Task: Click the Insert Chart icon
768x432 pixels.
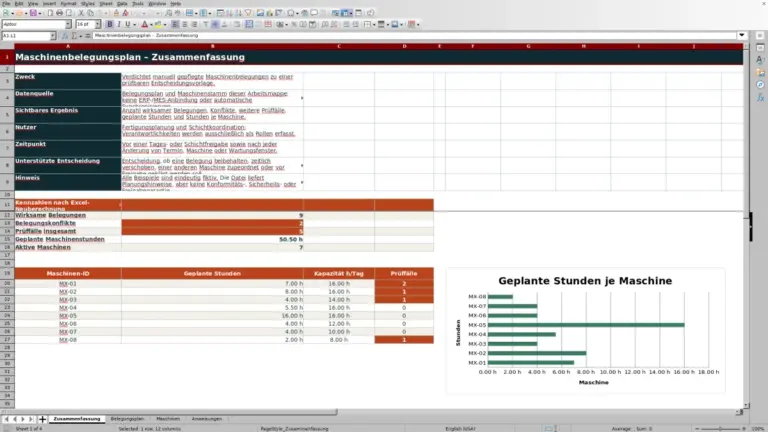Action: coord(269,13)
